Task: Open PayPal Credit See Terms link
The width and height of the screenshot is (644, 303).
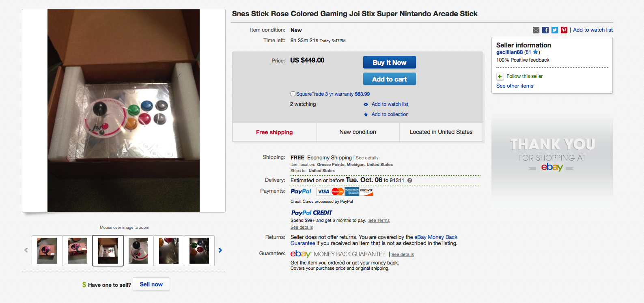Action: pos(379,221)
